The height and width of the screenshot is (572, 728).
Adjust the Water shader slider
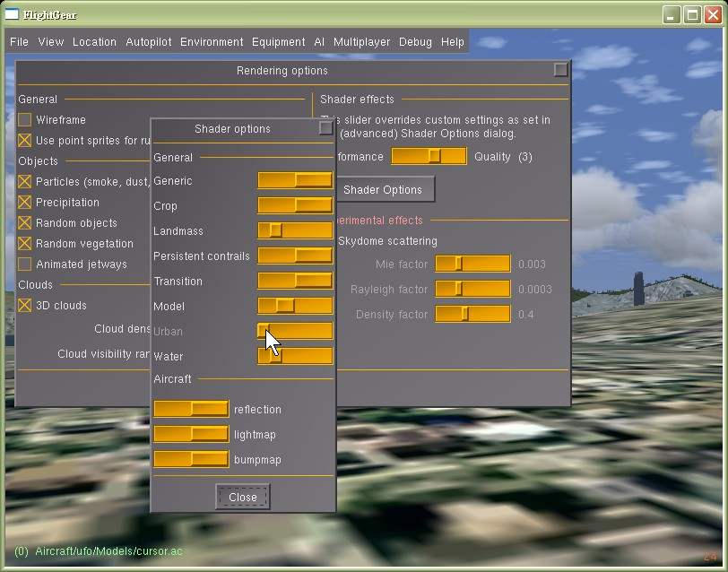(x=295, y=356)
